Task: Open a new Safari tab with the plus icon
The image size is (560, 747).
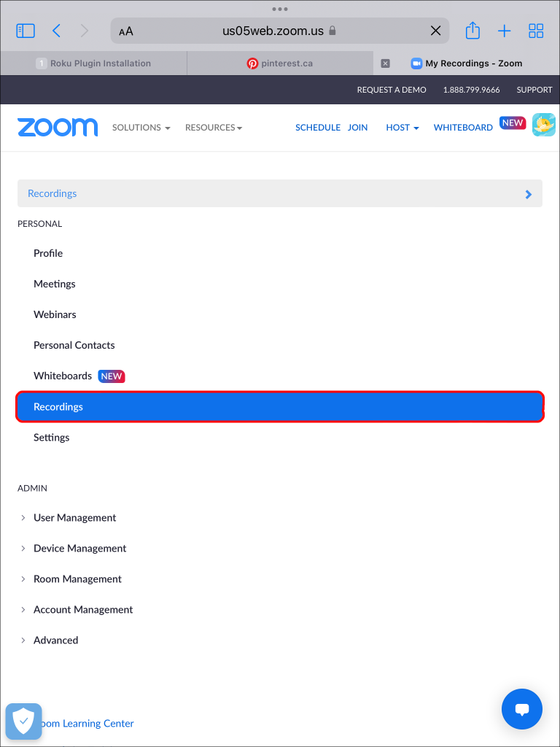Action: 504,31
